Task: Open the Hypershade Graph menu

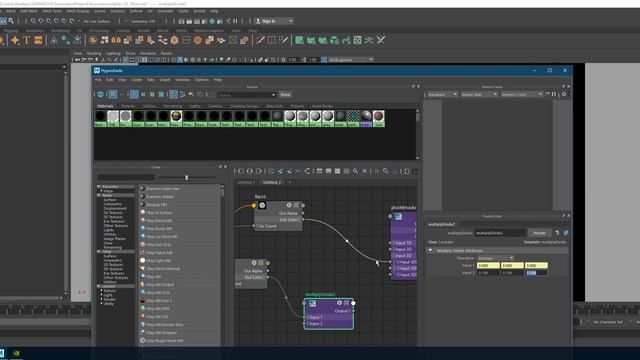Action: [165, 80]
